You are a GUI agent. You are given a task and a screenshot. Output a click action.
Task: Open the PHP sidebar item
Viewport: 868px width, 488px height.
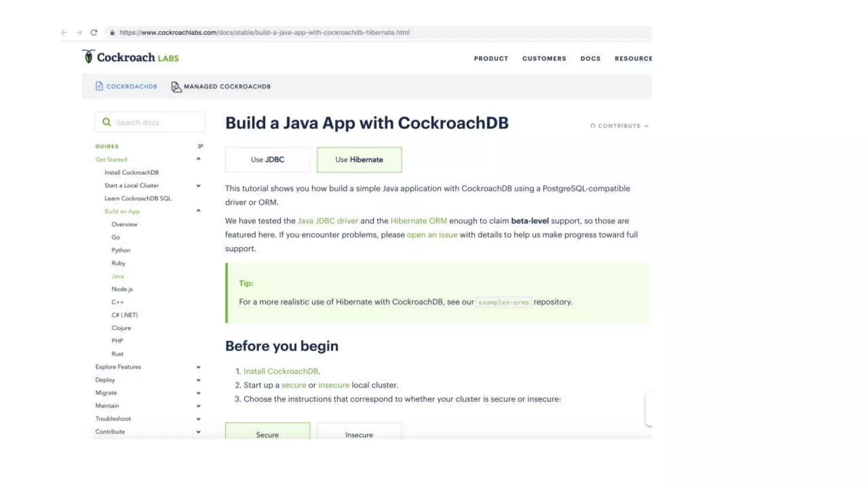coord(117,341)
